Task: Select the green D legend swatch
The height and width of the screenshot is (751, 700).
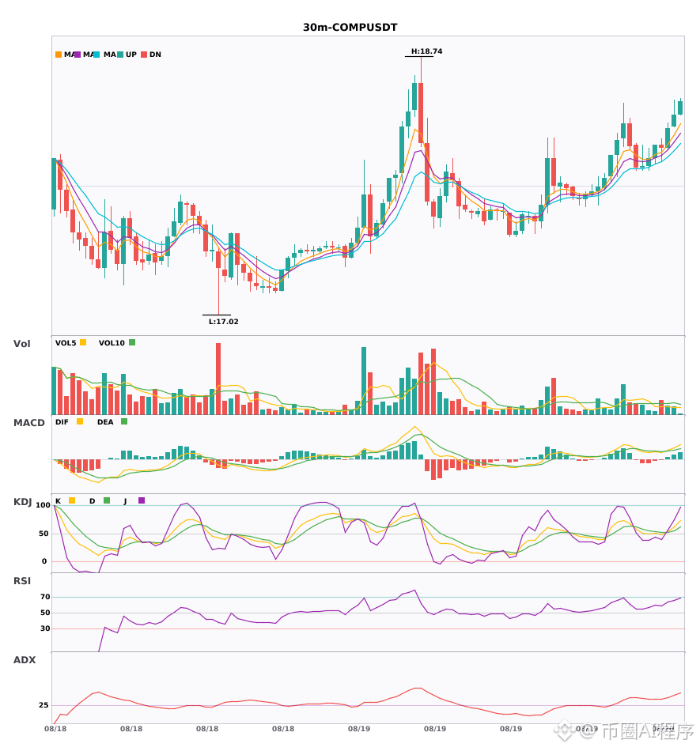Action: pyautogui.click(x=107, y=500)
